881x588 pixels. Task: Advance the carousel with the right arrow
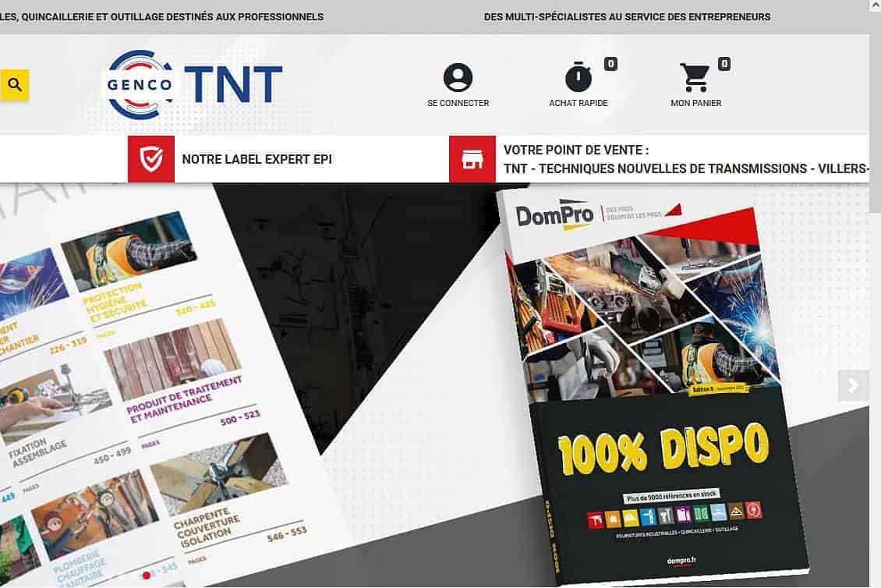(x=853, y=384)
